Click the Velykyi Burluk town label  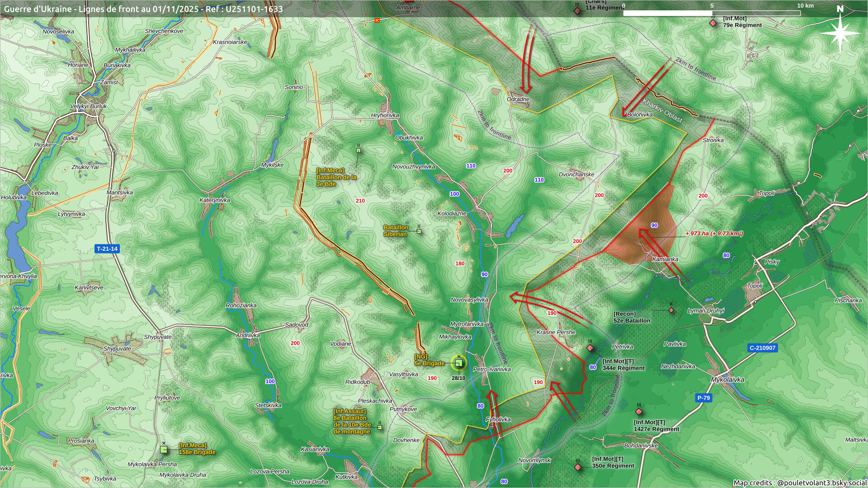tap(89, 107)
